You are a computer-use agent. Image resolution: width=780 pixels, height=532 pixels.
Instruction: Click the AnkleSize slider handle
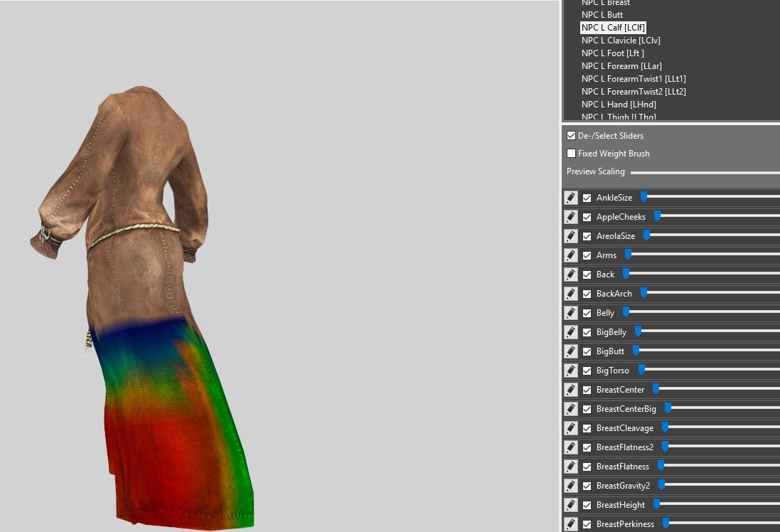pos(643,196)
